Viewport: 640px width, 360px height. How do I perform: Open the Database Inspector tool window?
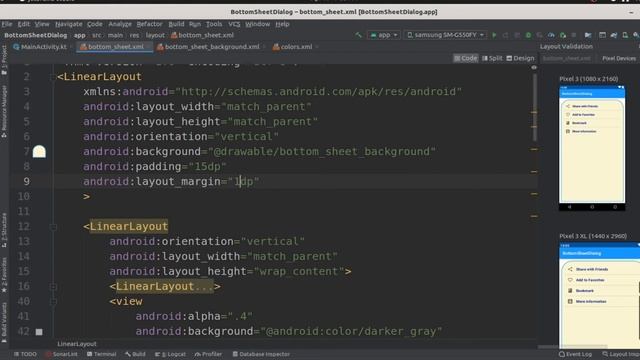[261, 354]
